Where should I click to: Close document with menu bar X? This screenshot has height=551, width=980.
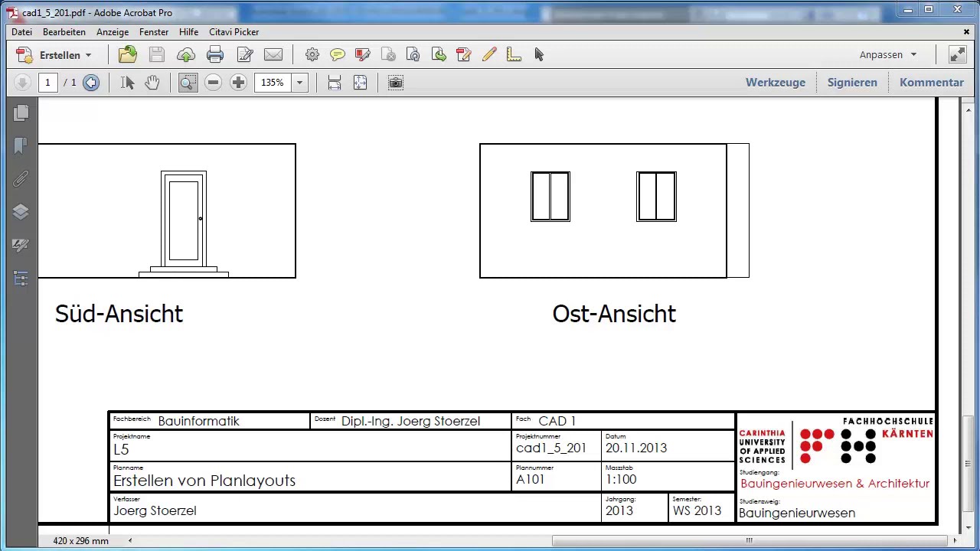coord(966,31)
